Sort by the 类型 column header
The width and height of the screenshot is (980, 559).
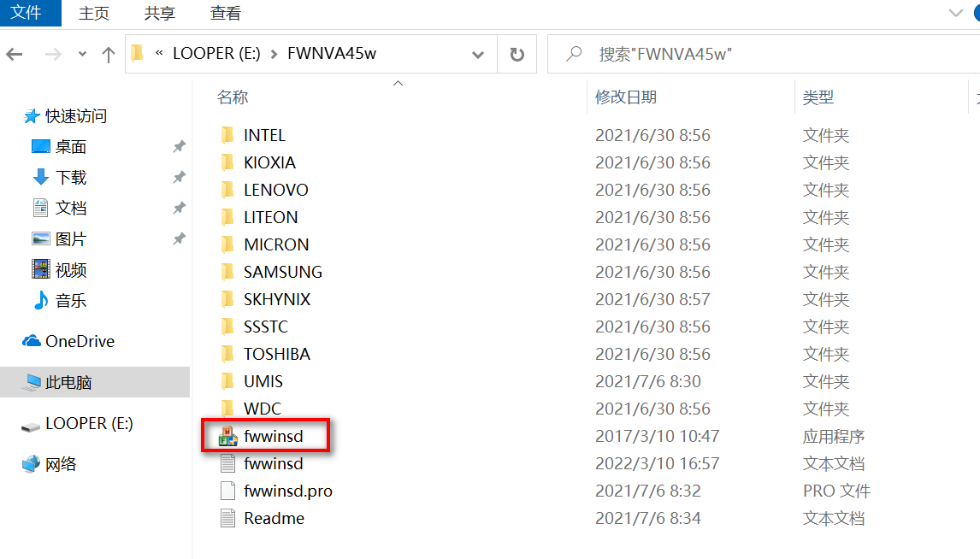pos(818,97)
